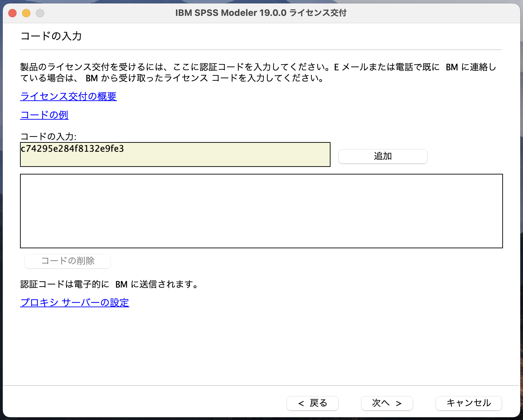The image size is (523, 420).
Task: Cancel the wizard with キャンセル button
Action: pyautogui.click(x=468, y=403)
